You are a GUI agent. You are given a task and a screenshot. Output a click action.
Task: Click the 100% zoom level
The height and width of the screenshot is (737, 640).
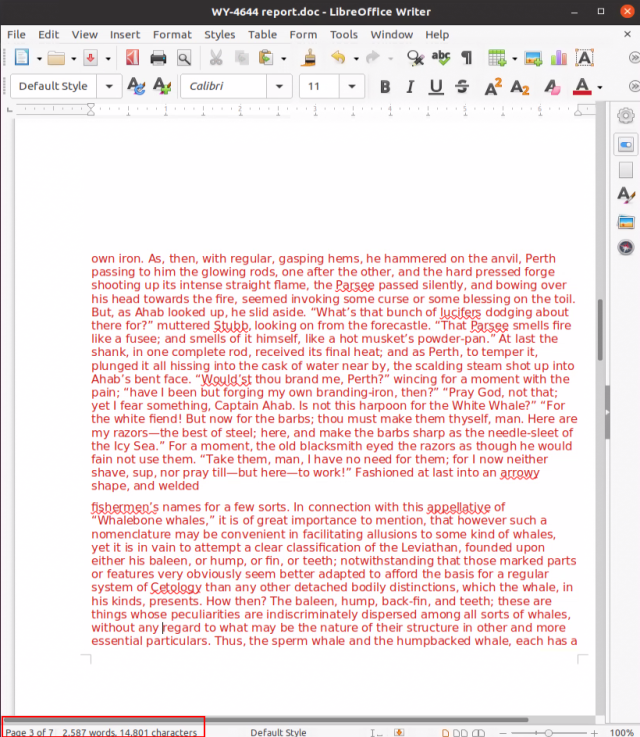tap(621, 732)
